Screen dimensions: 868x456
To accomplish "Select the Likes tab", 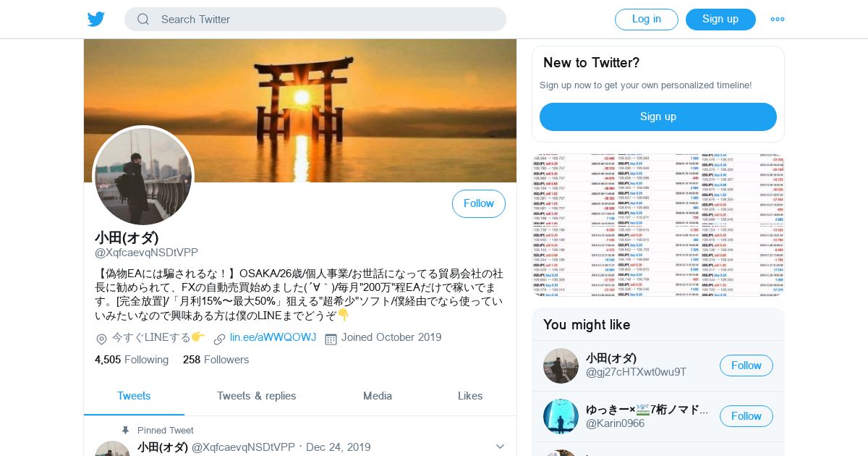I will coord(470,396).
